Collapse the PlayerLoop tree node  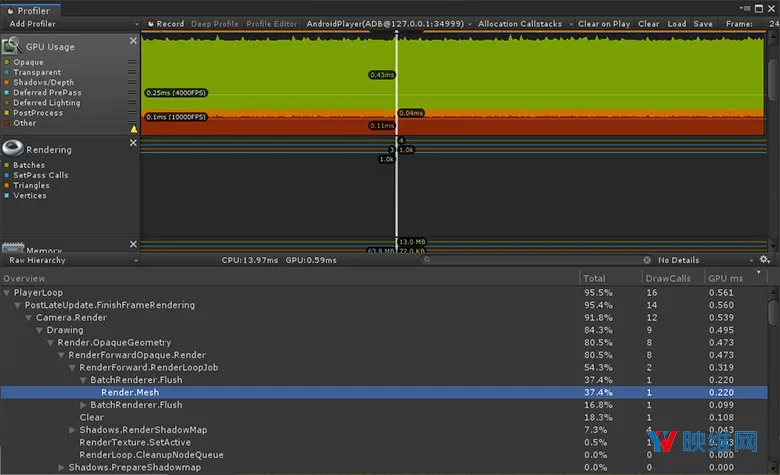(x=7, y=293)
